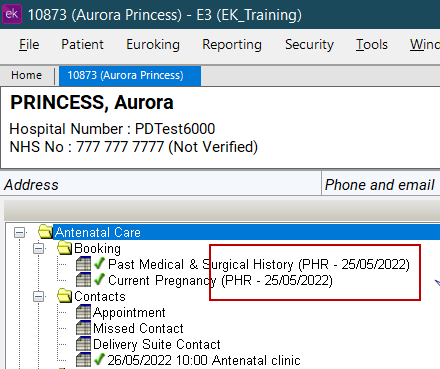Click green tick beside Current Pregnancy

(99, 280)
